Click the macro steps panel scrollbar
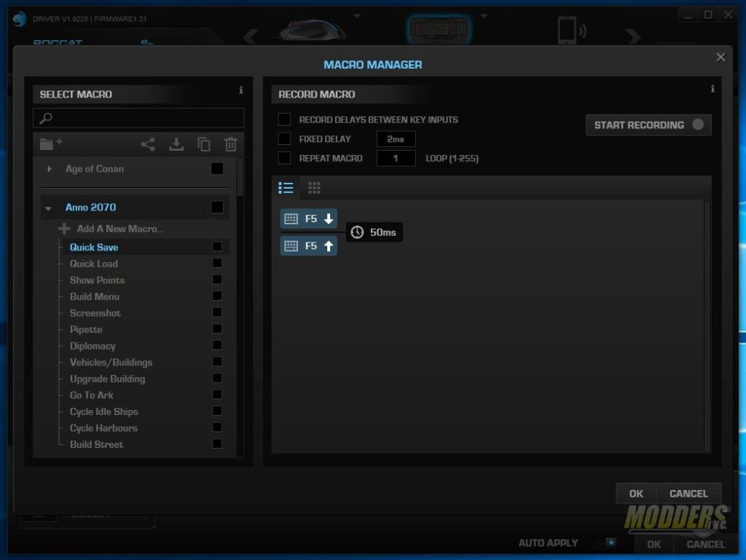The width and height of the screenshot is (746, 560). click(x=707, y=326)
